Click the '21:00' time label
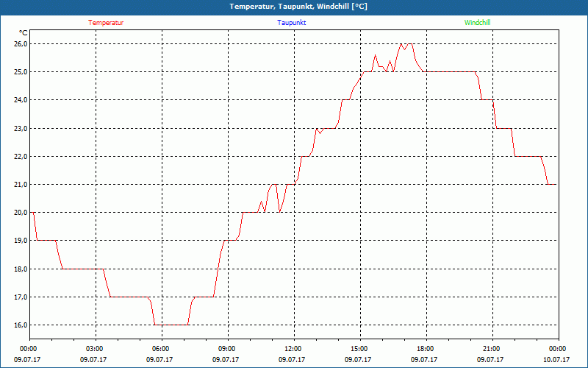 tap(490, 349)
